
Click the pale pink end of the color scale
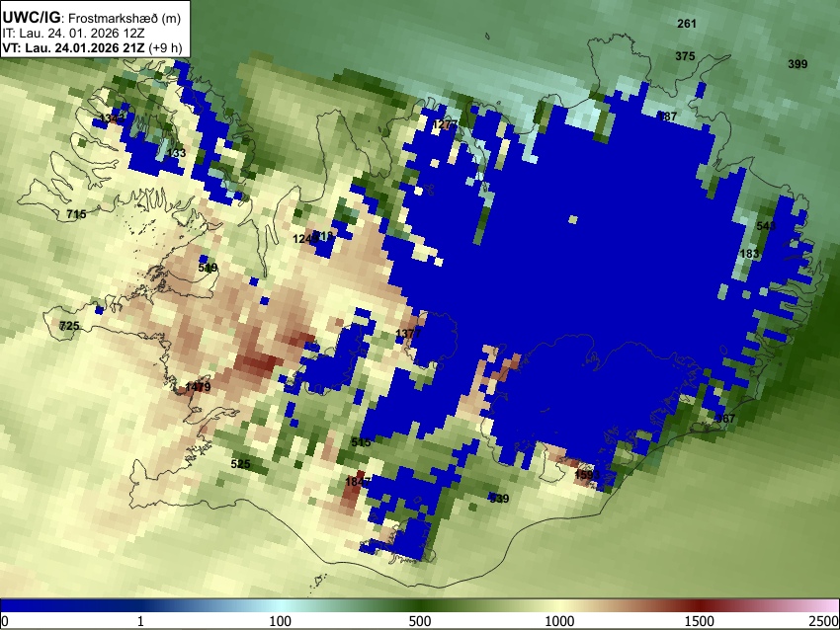(x=828, y=606)
